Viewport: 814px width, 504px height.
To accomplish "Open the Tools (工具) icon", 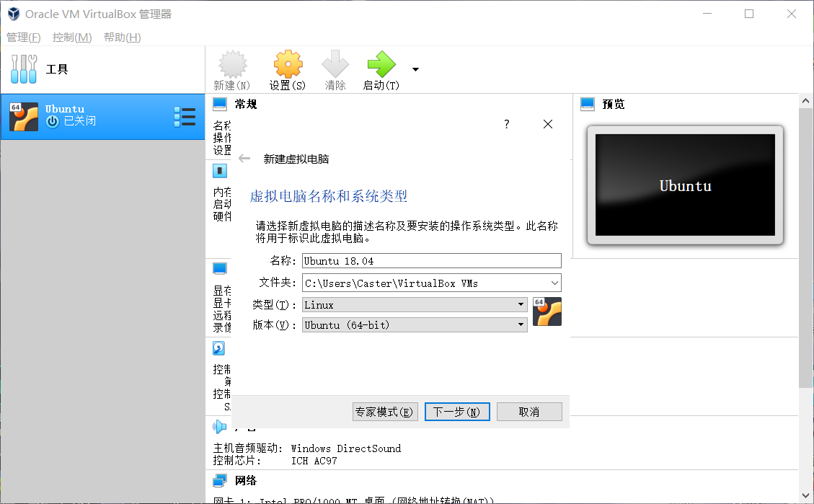I will (24, 69).
